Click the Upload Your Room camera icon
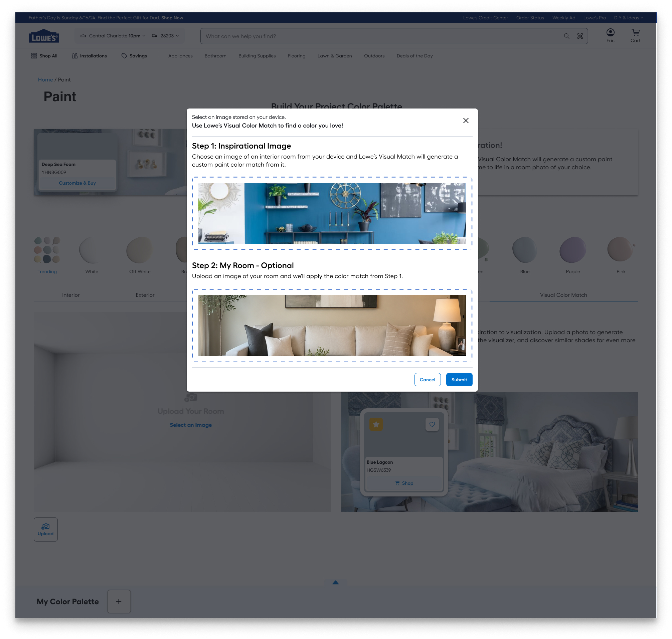This screenshot has height=639, width=672. point(191,397)
